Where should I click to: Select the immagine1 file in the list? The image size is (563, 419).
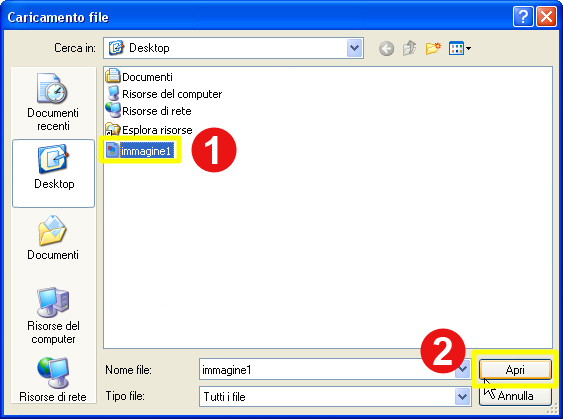(140, 151)
